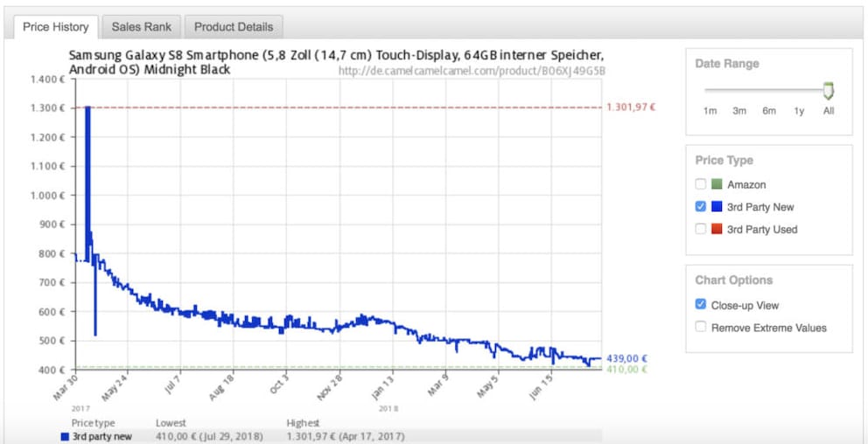Viewport: 868px width, 444px height.
Task: Click the green Amazon color swatch
Action: [716, 184]
